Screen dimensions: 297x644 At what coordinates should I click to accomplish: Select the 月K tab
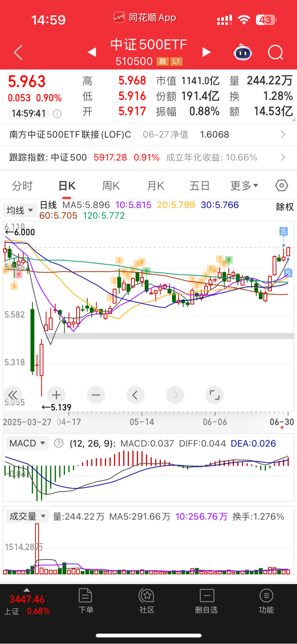[156, 186]
